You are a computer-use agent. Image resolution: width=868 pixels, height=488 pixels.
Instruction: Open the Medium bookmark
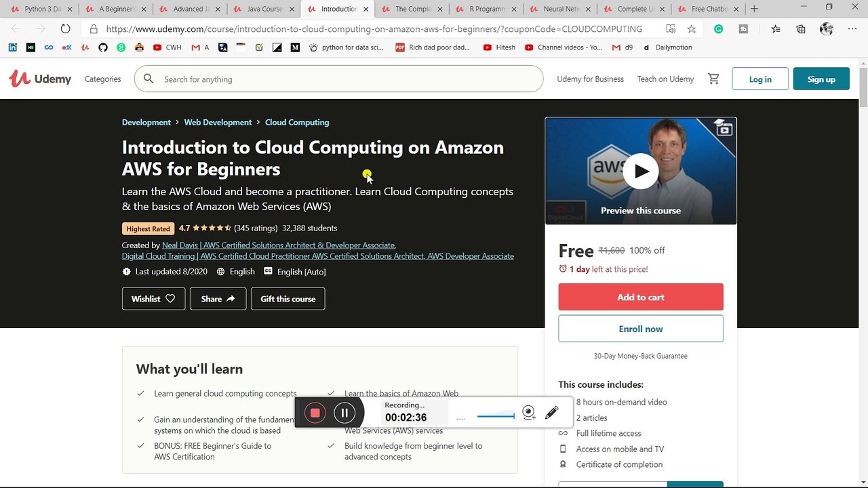(295, 47)
